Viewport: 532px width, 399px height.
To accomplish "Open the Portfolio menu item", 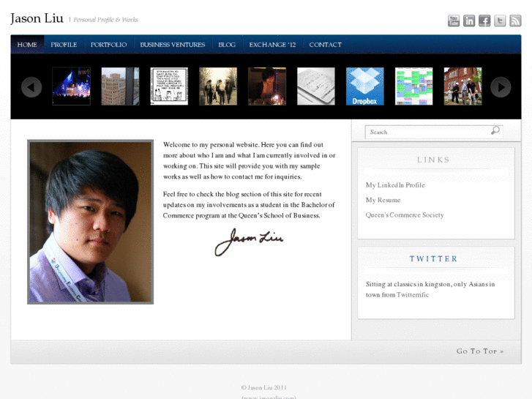I will point(108,45).
